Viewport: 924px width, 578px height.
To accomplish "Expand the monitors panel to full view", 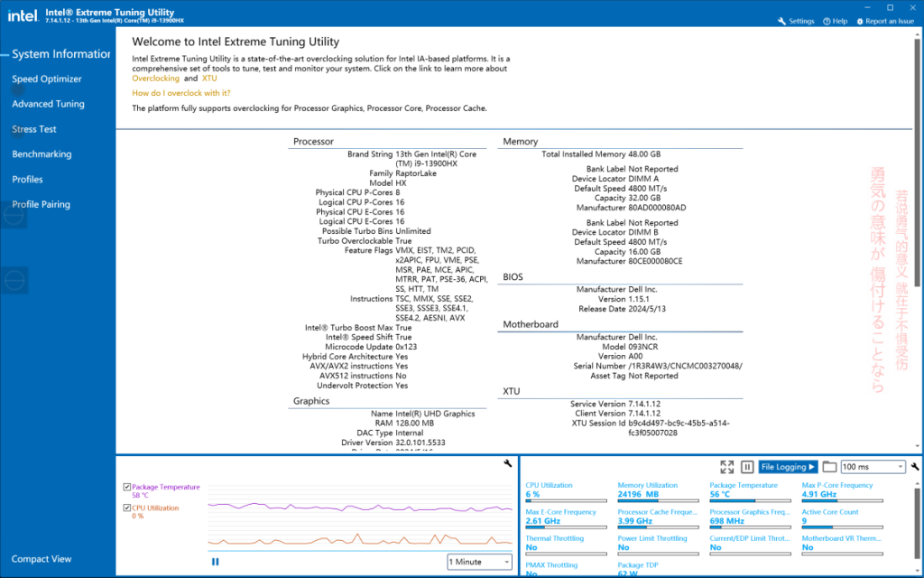I will click(726, 467).
